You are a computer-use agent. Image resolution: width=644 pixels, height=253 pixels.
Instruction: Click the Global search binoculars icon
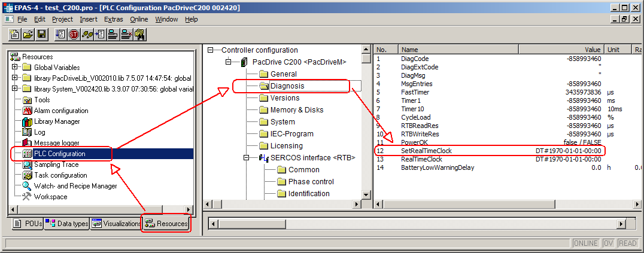139,34
